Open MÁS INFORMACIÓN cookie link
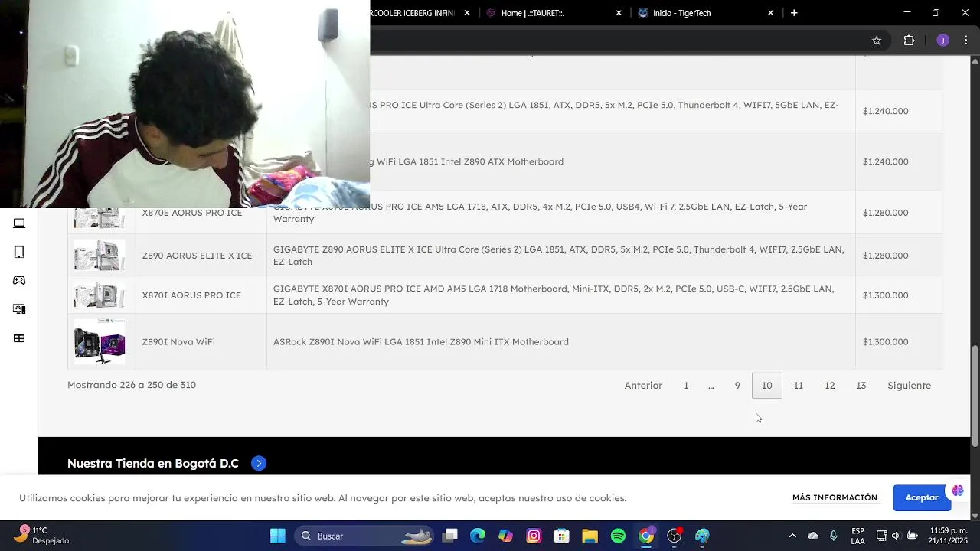980x551 pixels. coord(835,497)
